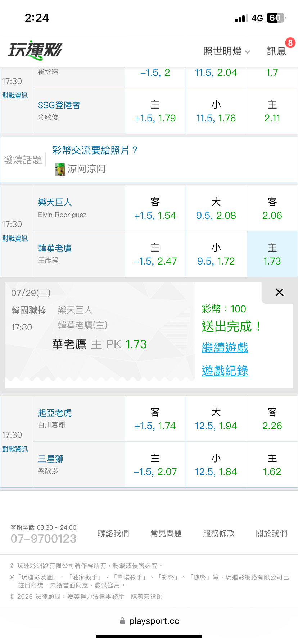Click 繼續遊戲 link
Screen dimensions: 298x644
click(x=225, y=348)
